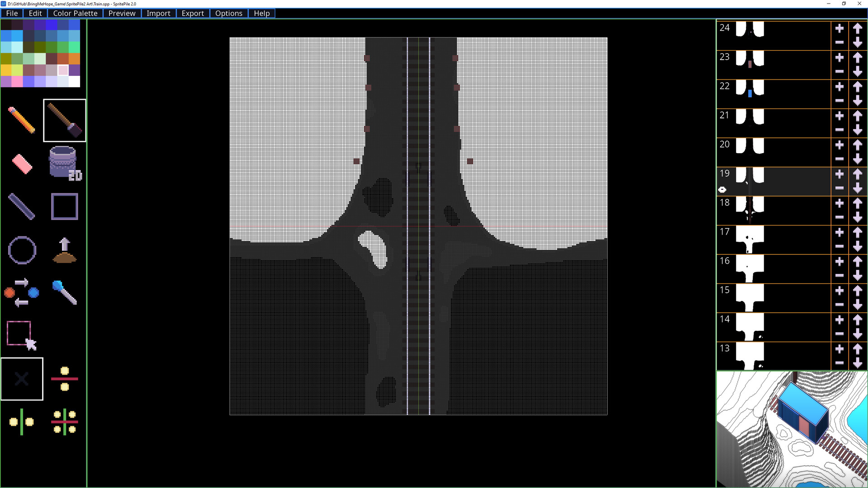
Task: Move layer 13 up with arrow
Action: coord(858,349)
